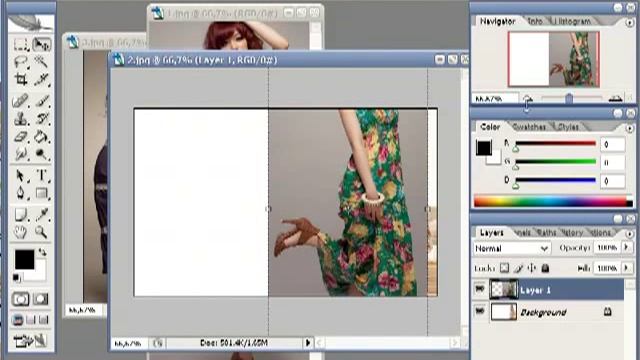
Task: Switch to Quick Mask mode in toolbox
Action: 41,299
